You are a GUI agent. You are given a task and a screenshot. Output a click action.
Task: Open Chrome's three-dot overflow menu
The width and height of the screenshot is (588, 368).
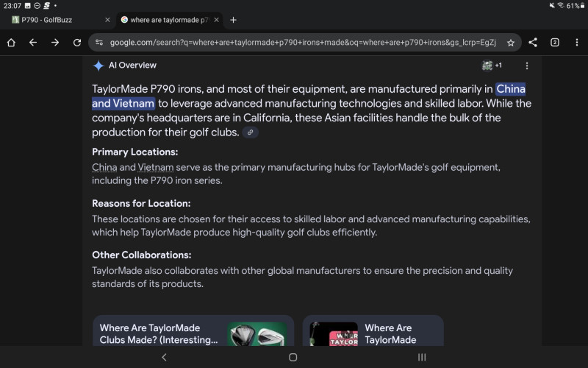click(x=576, y=43)
